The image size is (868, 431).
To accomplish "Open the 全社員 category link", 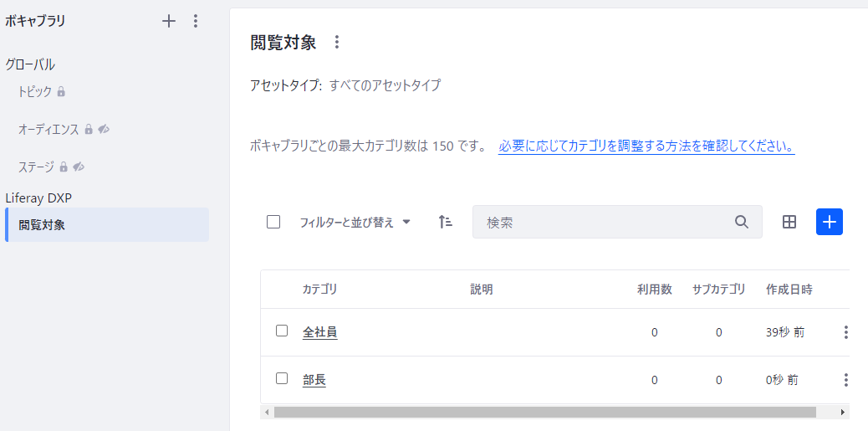I will (319, 332).
